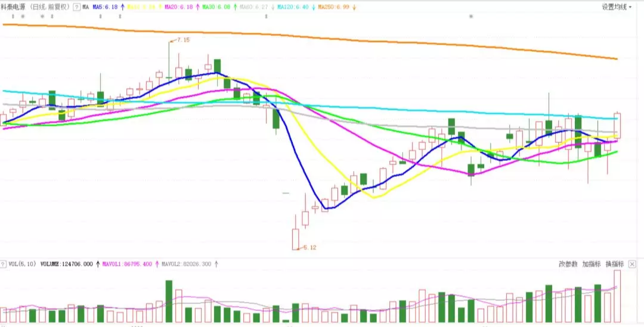Viewport: 644px width, 327px height.
Task: Select the MA20:6.18 legend label
Action: [x=178, y=7]
